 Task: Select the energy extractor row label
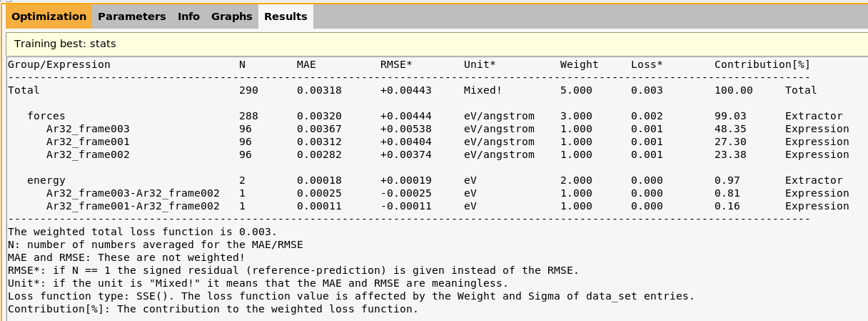(x=46, y=180)
